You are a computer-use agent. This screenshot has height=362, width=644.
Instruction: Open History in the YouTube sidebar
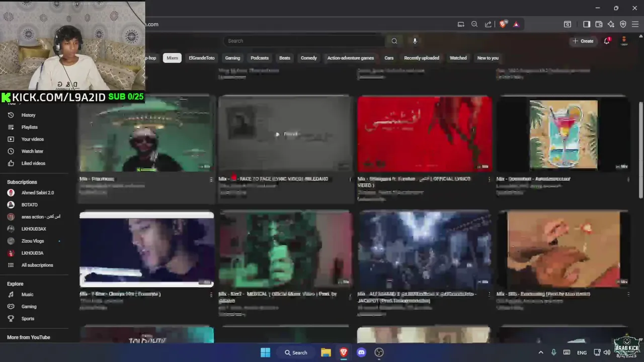click(28, 115)
